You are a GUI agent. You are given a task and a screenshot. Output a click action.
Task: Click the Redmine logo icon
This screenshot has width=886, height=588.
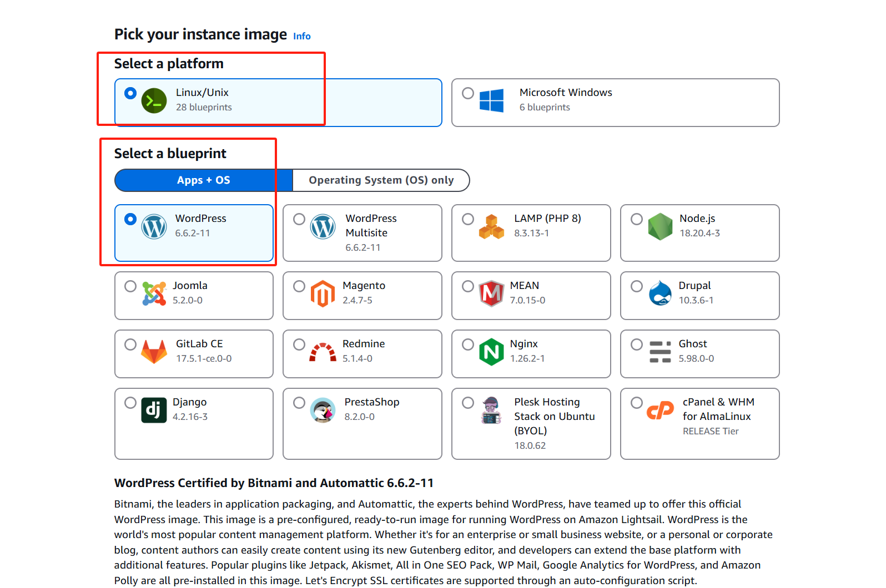pos(323,352)
